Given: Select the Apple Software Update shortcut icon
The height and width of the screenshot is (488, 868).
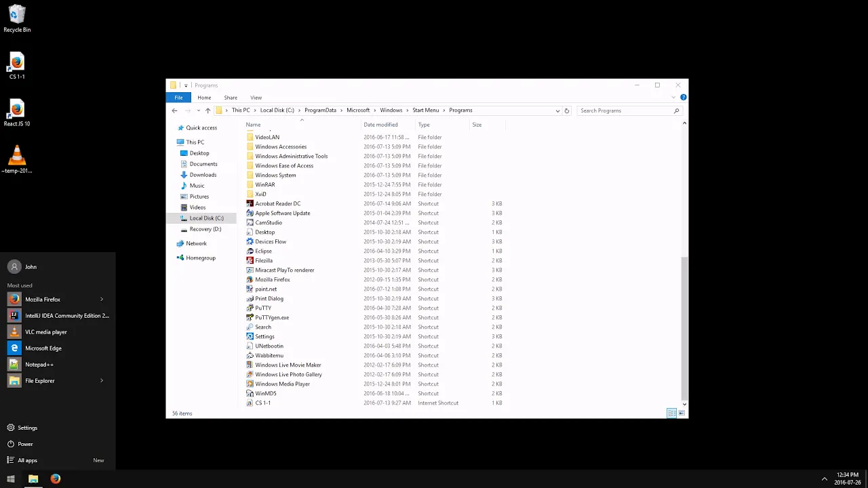Looking at the screenshot, I should point(250,213).
